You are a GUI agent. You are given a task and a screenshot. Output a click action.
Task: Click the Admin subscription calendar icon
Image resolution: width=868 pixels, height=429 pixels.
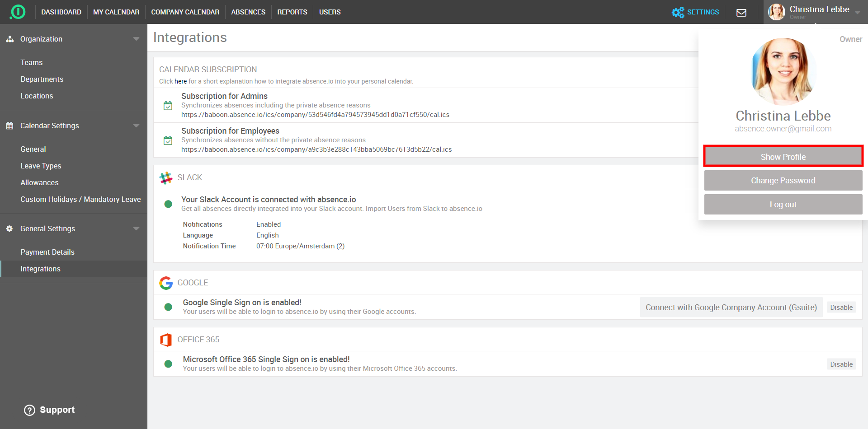click(x=168, y=106)
